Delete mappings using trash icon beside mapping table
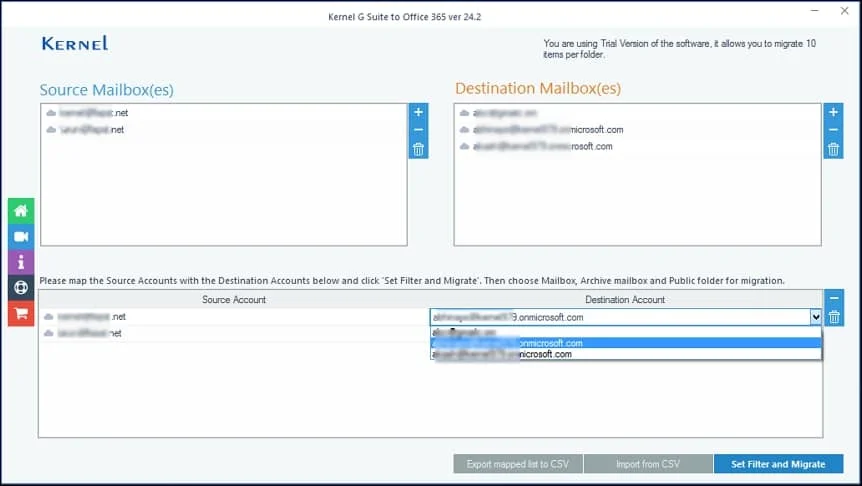Image resolution: width=862 pixels, height=486 pixels. tap(834, 317)
